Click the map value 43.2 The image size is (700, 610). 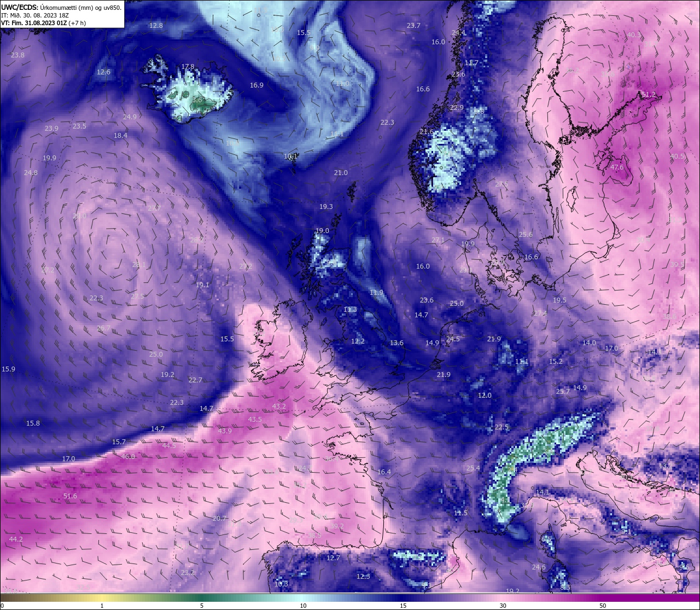[x=279, y=406]
